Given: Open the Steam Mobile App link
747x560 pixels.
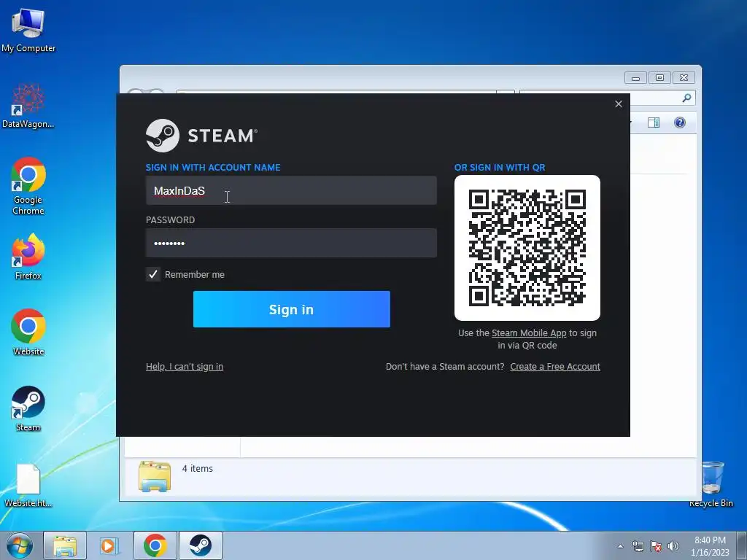Looking at the screenshot, I should tap(529, 332).
